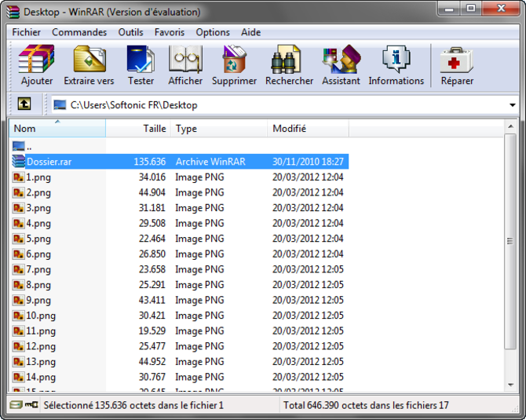The image size is (526, 420).
Task: Click the Archive WinRAR type cell
Action: point(210,162)
